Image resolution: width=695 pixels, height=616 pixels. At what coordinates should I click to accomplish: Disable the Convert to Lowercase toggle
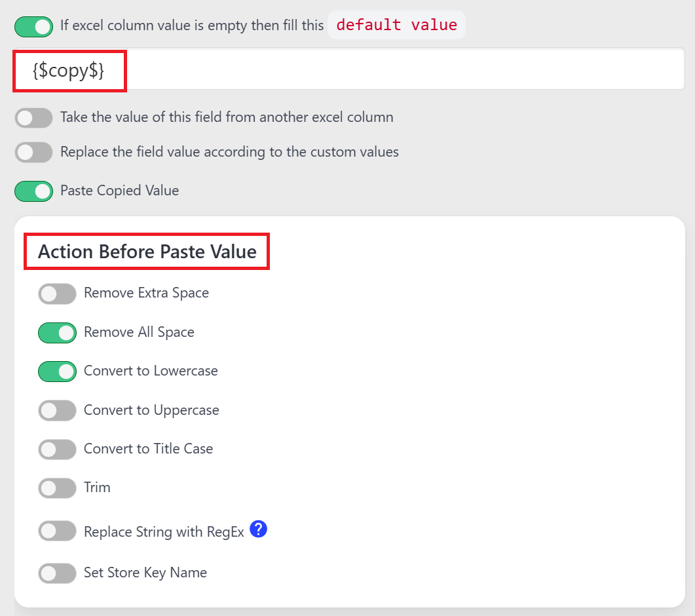coord(57,372)
